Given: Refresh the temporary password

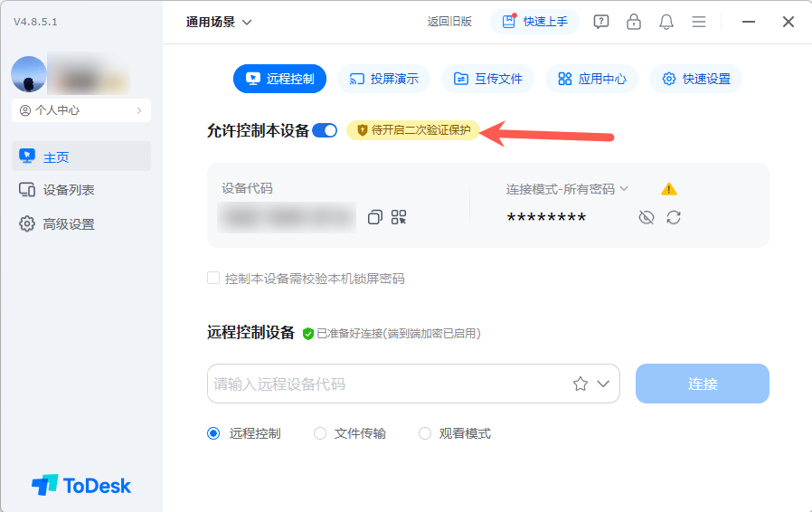Looking at the screenshot, I should [674, 217].
